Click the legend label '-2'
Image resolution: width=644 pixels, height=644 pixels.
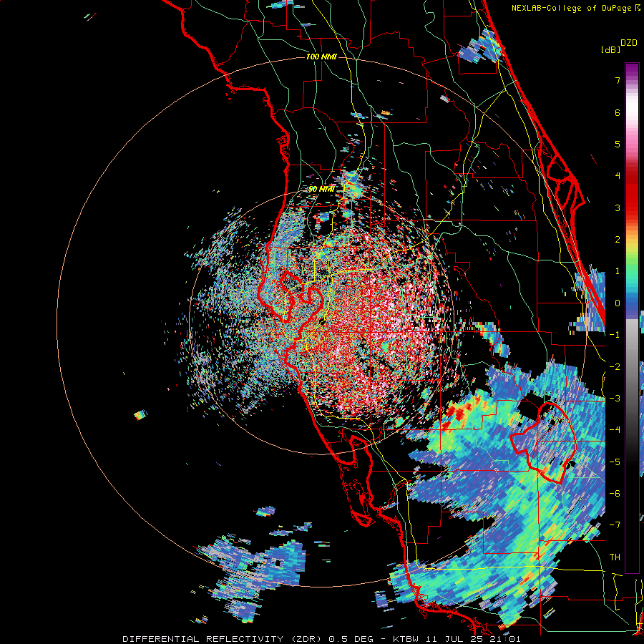[x=615, y=367]
